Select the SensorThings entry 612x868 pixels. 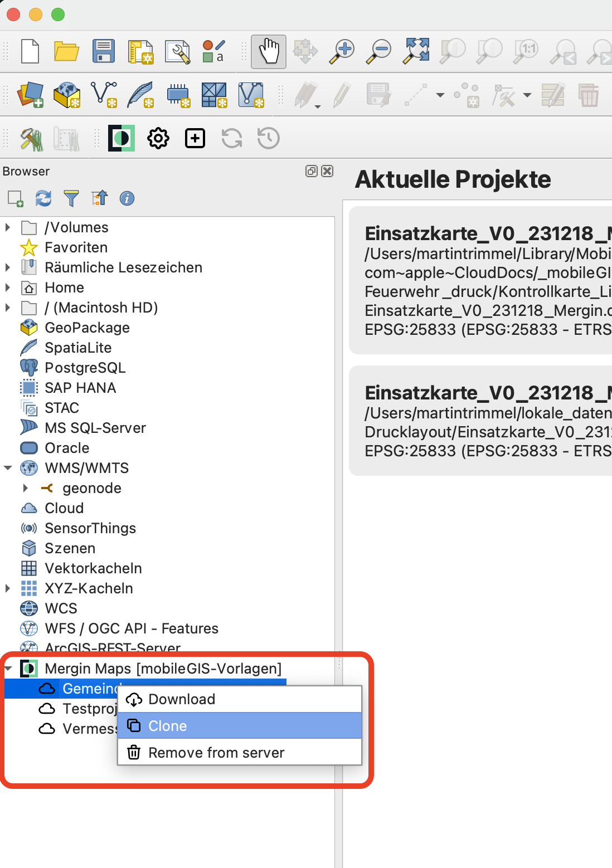click(90, 528)
